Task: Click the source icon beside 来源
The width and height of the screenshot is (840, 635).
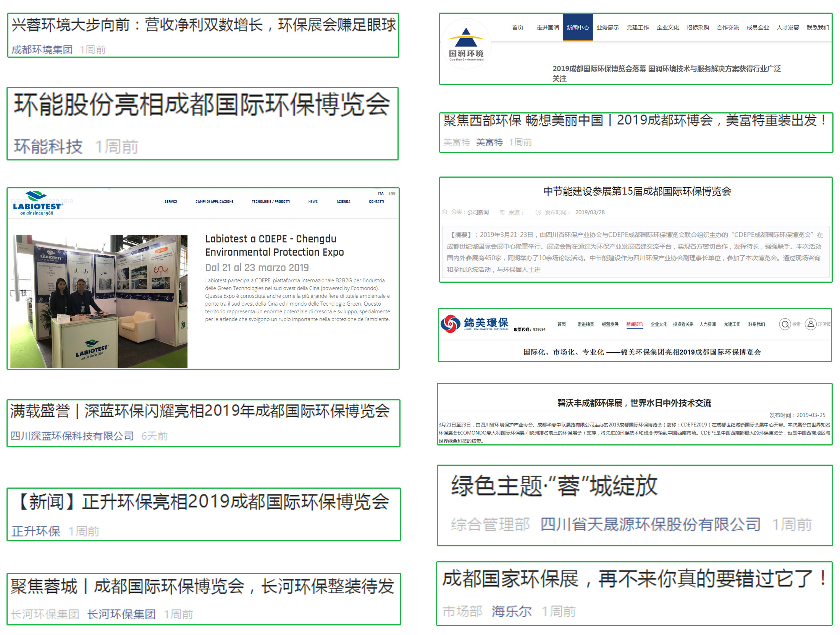Action: 502,212
